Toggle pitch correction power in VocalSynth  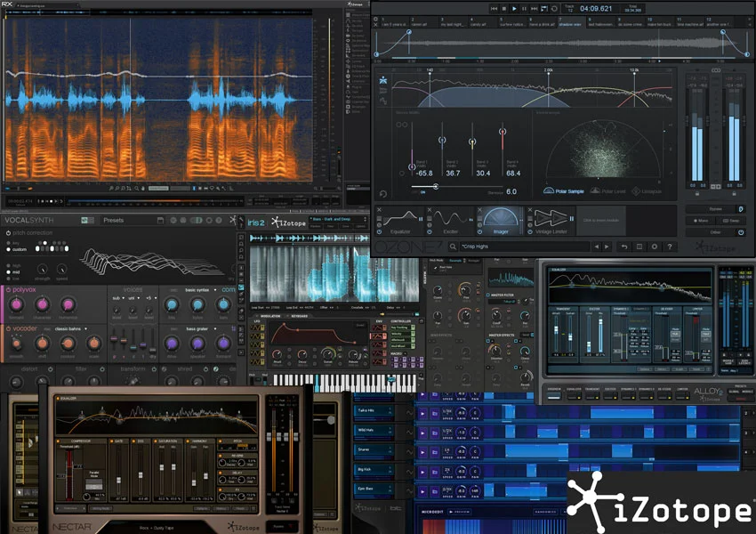coord(8,232)
